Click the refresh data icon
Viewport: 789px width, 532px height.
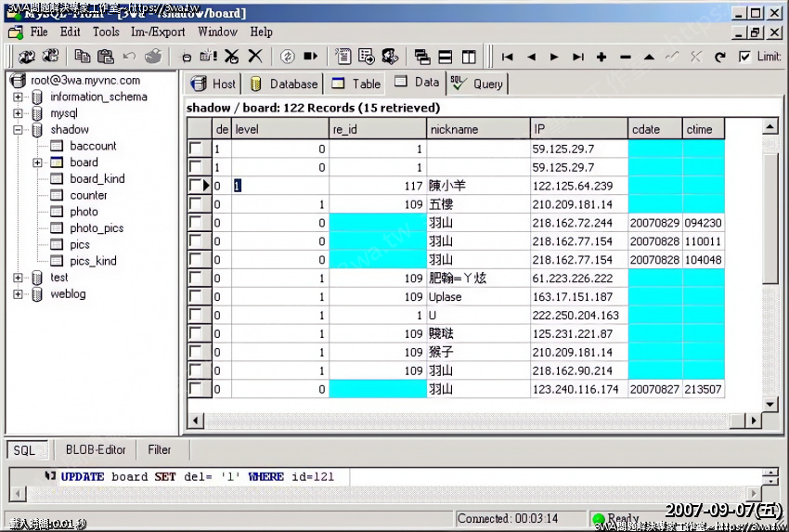pyautogui.click(x=719, y=57)
